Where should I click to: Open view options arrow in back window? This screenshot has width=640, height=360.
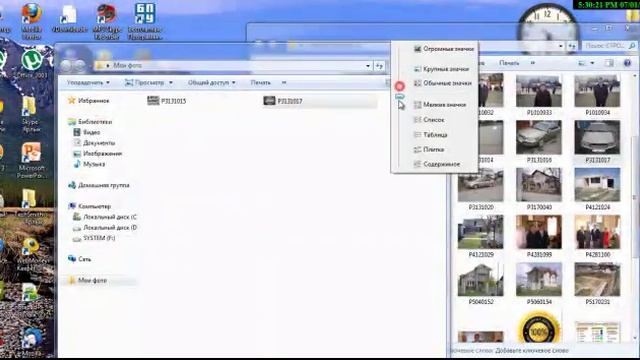coord(592,63)
